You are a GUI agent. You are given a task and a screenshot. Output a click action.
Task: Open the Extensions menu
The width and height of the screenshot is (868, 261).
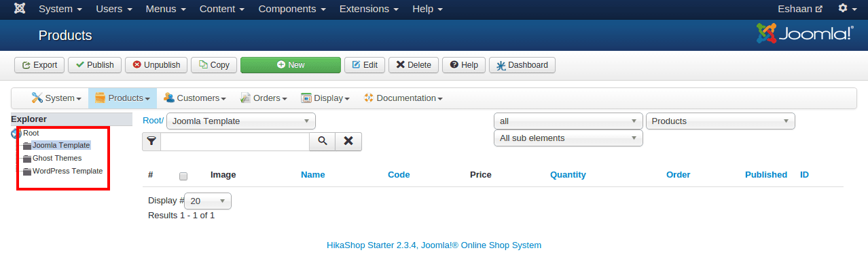coord(369,9)
